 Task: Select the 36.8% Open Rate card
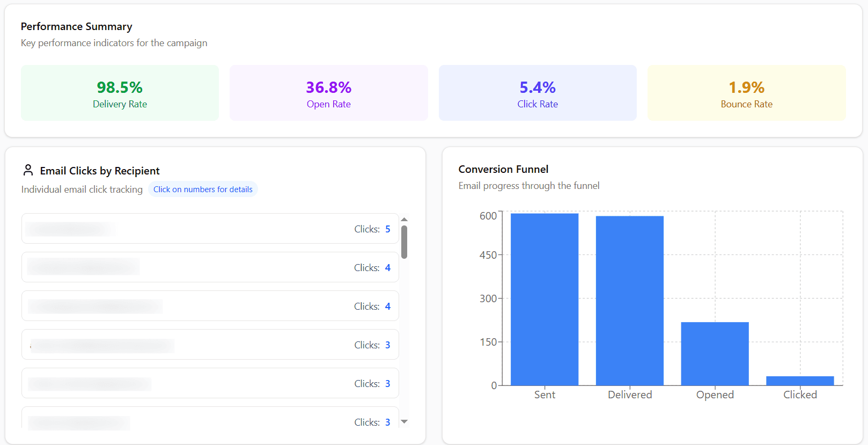click(328, 93)
